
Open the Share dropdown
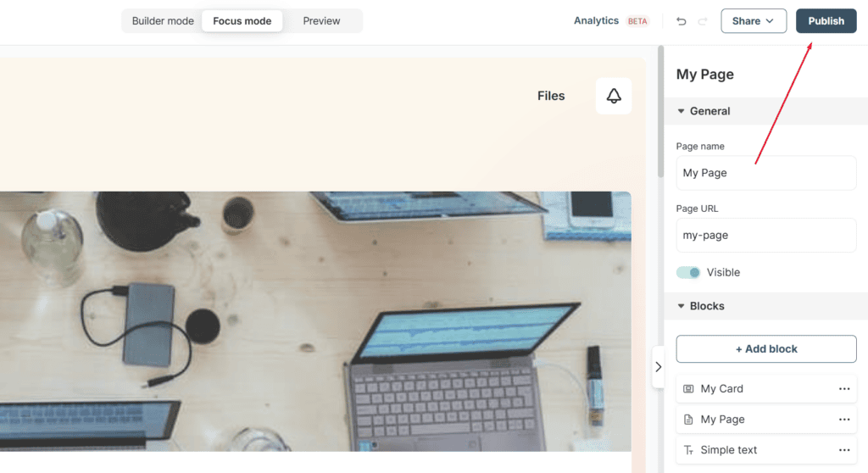(x=754, y=21)
